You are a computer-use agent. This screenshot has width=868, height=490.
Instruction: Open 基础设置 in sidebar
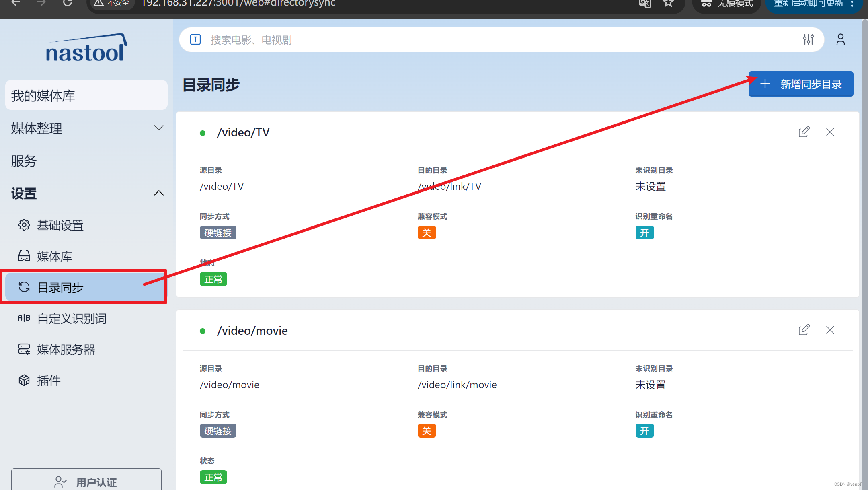tap(60, 225)
